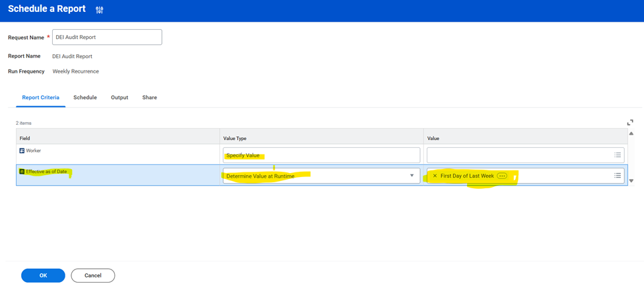
Task: Select the Report Criteria tab
Action: tap(40, 98)
